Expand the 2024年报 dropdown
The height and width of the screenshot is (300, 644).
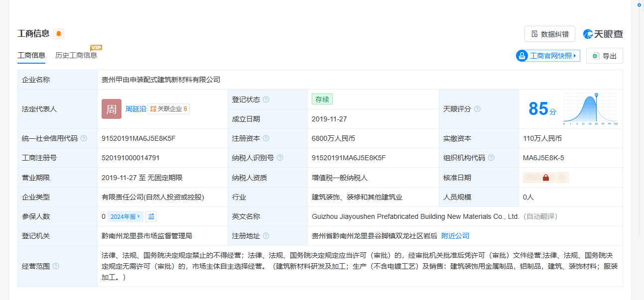point(126,216)
